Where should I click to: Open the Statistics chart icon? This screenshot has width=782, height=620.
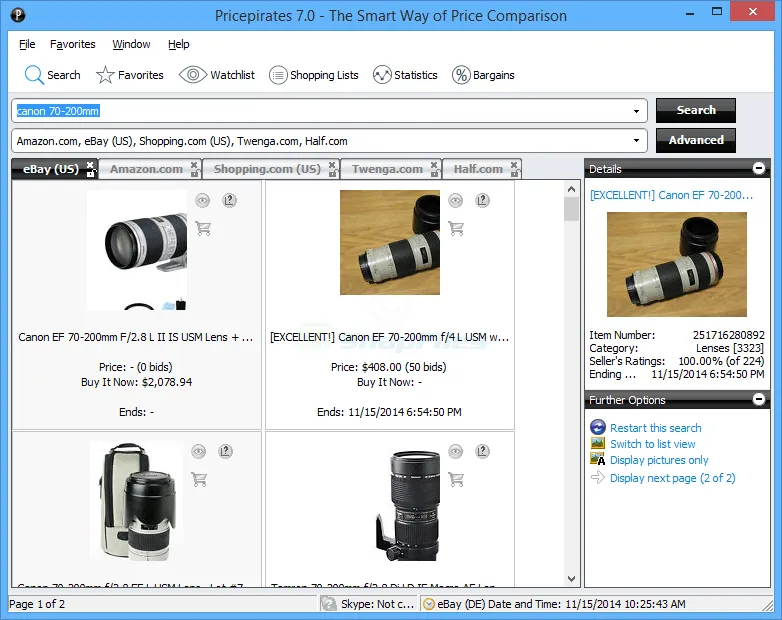coord(382,75)
